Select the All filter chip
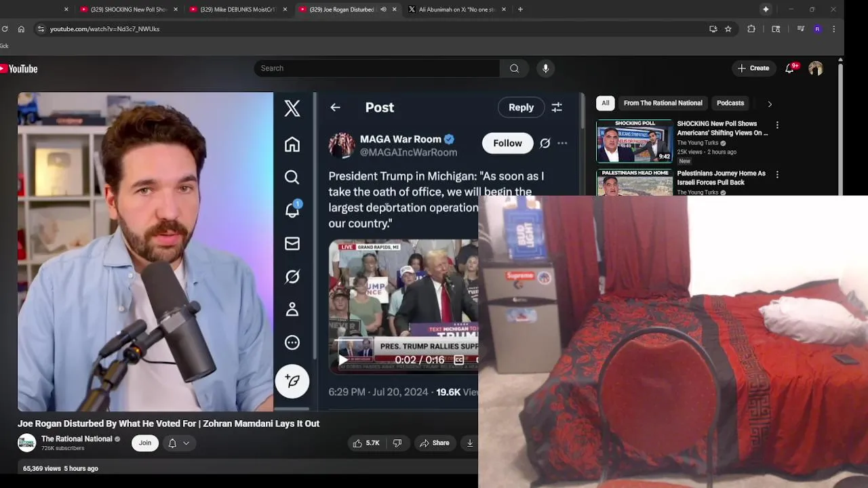Screen dimensions: 868x488 (x=606, y=103)
